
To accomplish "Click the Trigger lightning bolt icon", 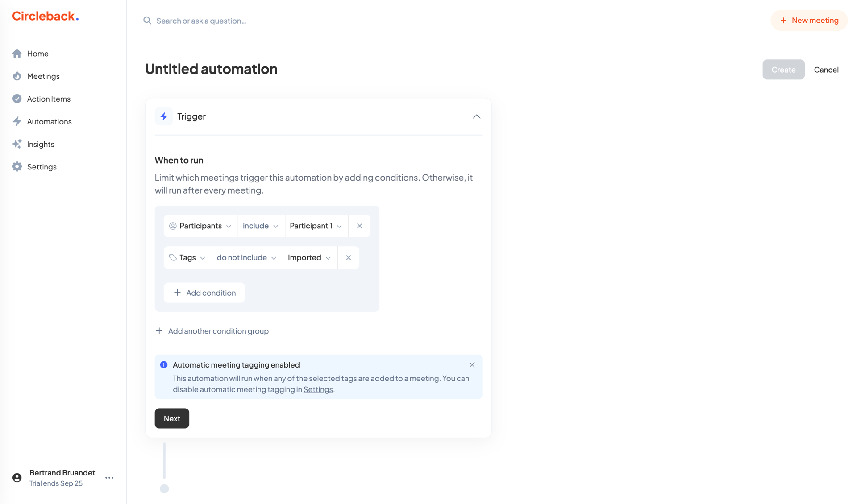I will click(x=163, y=116).
